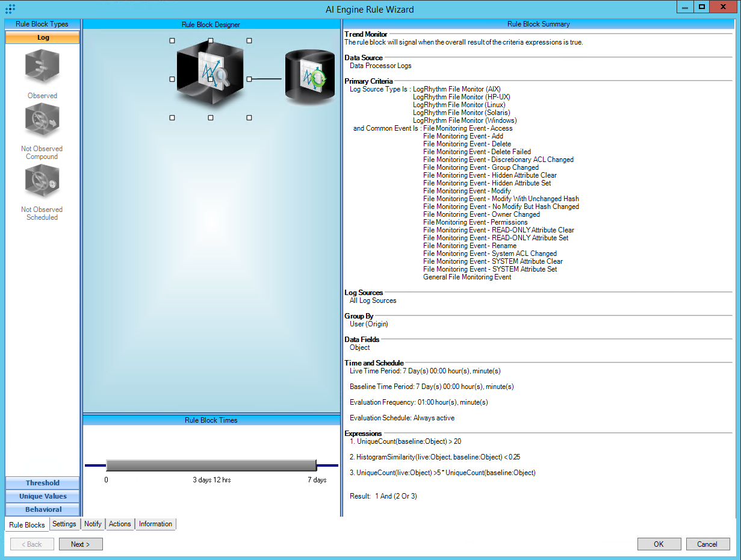Screen dimensions: 741x560
Task: Click the gray rule block time bar
Action: click(x=211, y=465)
